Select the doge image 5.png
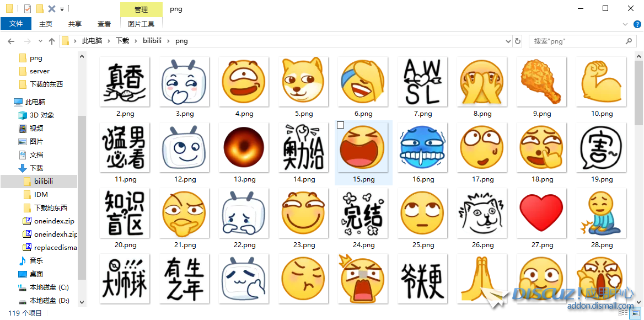 [x=303, y=82]
